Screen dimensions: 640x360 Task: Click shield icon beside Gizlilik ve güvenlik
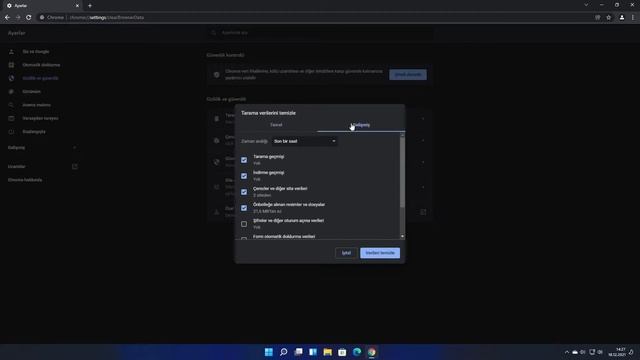click(11, 78)
